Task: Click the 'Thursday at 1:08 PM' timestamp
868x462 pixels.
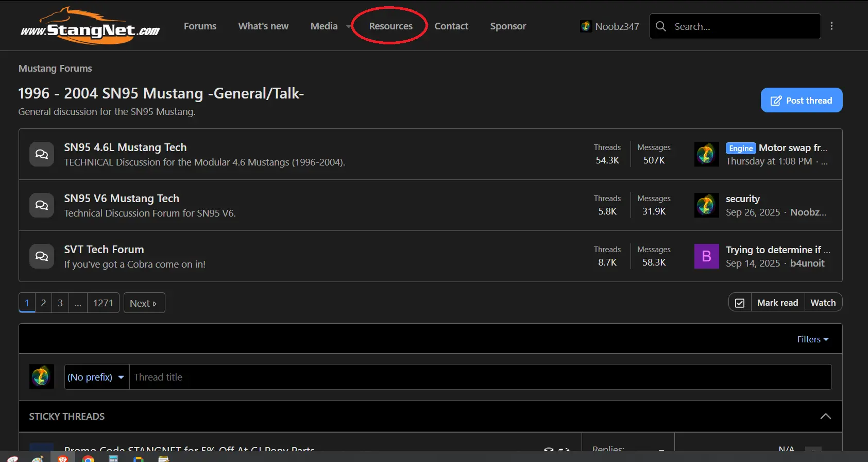Action: (x=769, y=161)
